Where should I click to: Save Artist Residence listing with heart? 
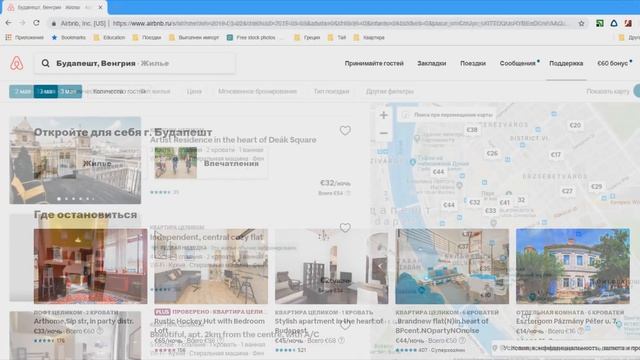point(345,130)
